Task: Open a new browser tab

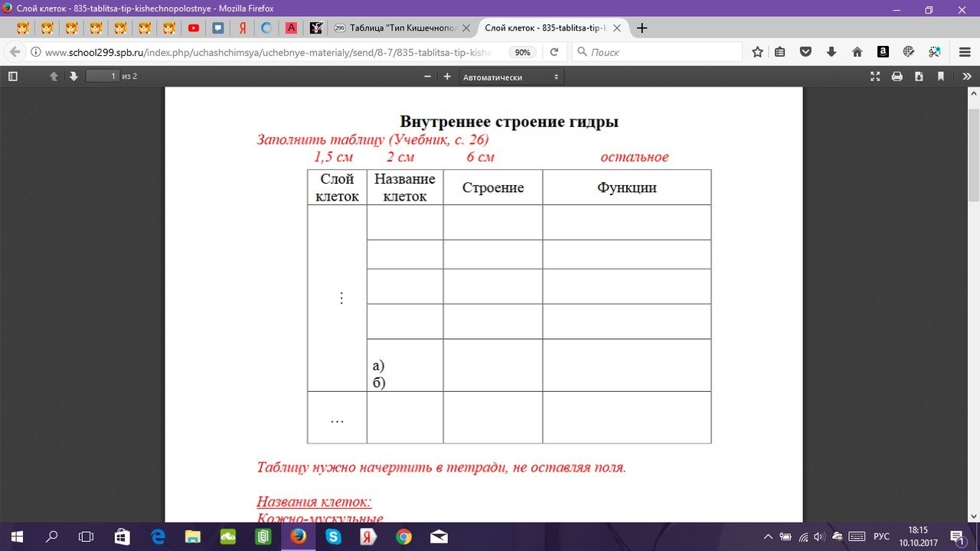Action: pyautogui.click(x=642, y=28)
